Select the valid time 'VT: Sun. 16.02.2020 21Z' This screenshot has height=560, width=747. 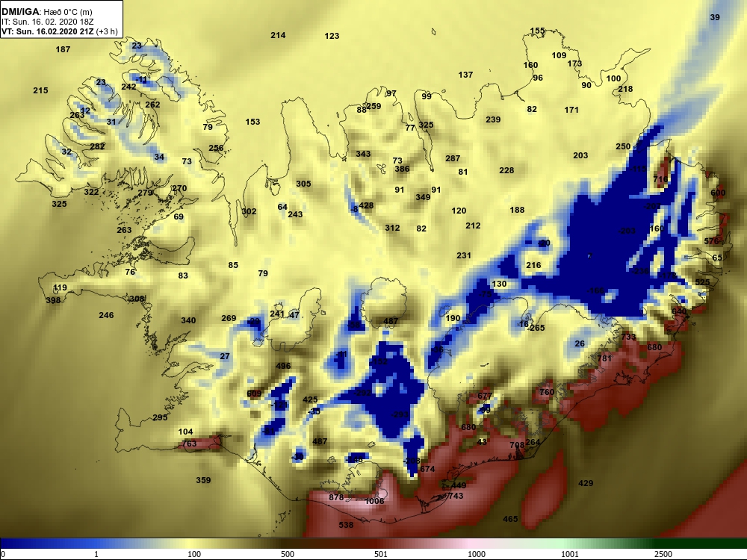48,31
